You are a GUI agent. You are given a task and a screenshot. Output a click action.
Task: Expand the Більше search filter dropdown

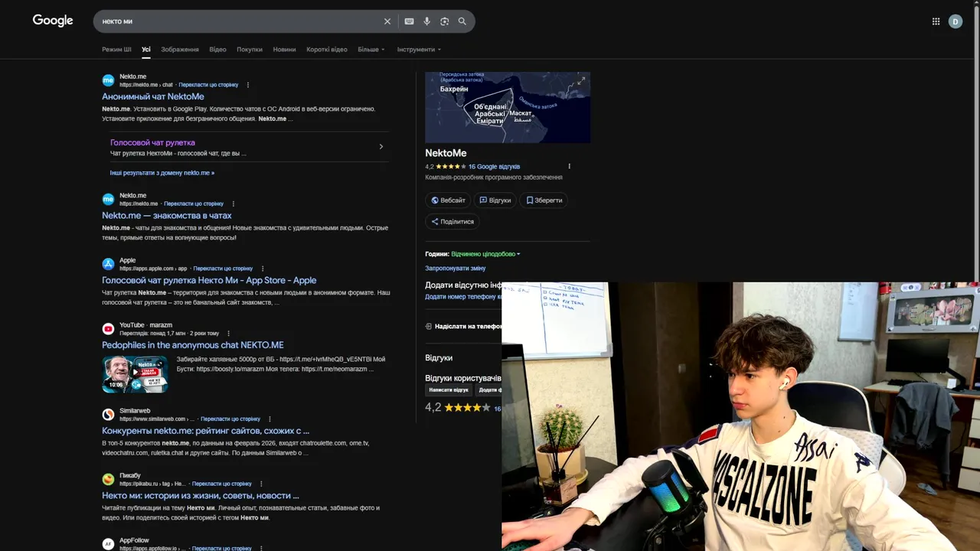[x=371, y=50]
